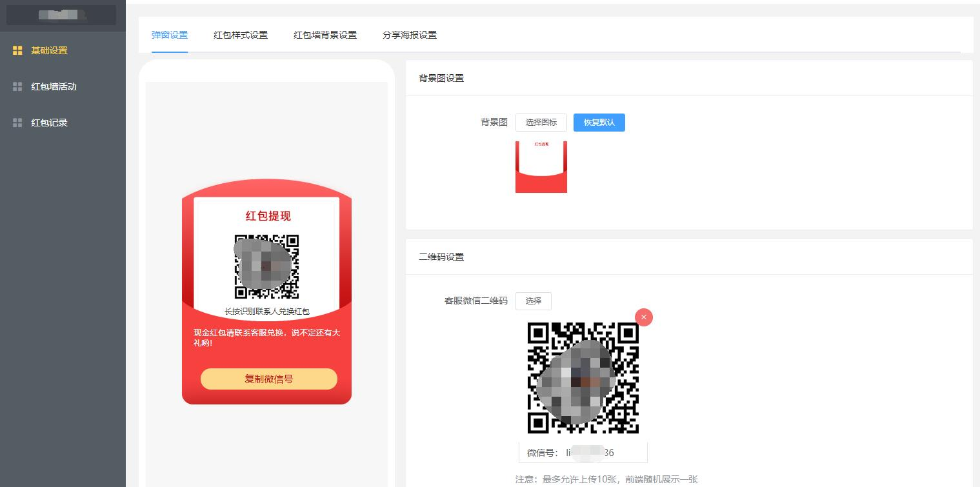The height and width of the screenshot is (487, 980).
Task: Click the 复制微信号 button in phone preview
Action: coord(269,379)
